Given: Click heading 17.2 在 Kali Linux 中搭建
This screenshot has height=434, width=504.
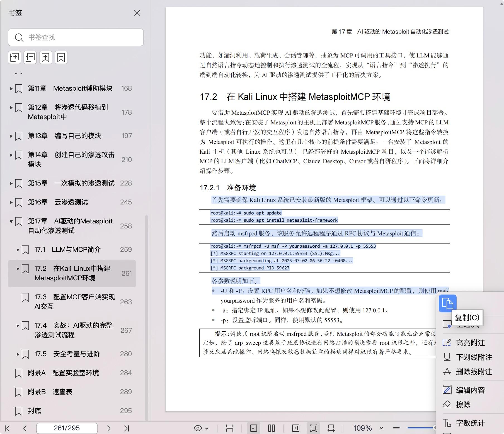Looking at the screenshot, I should tap(295, 97).
